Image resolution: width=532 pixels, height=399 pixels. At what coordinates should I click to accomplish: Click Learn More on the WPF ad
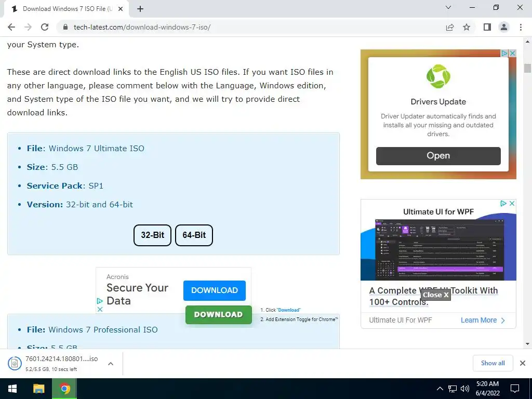click(x=483, y=320)
